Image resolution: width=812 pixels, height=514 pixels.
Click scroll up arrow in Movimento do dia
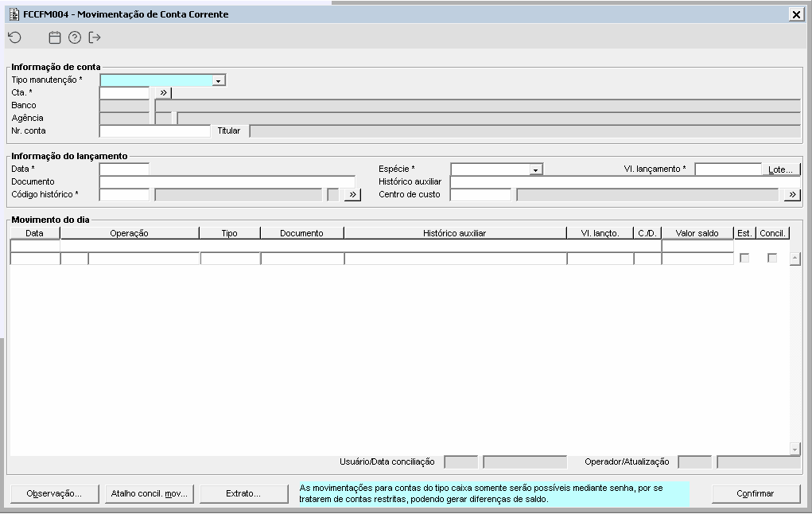coord(795,259)
